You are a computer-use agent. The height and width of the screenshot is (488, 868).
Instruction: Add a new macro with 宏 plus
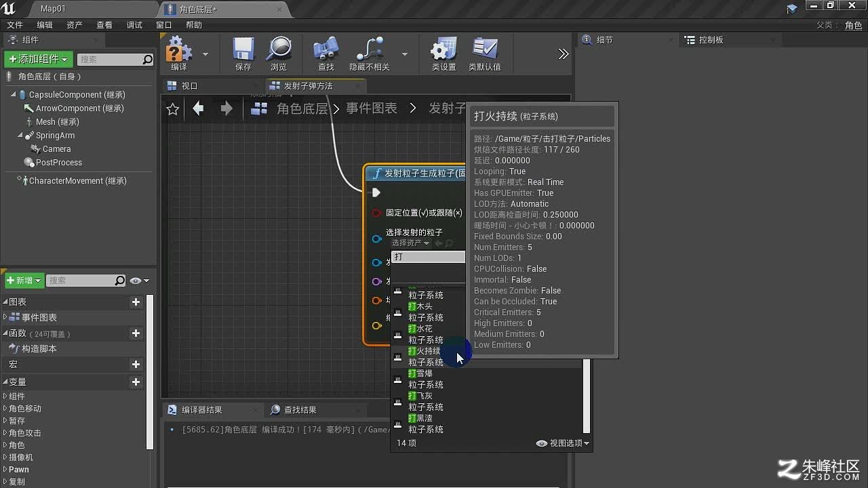pos(136,364)
